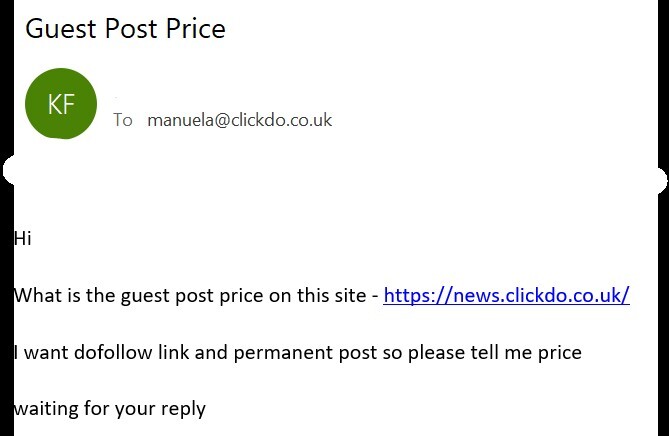This screenshot has height=436, width=669.
Task: Click the green KF sender avatar
Action: [x=61, y=103]
